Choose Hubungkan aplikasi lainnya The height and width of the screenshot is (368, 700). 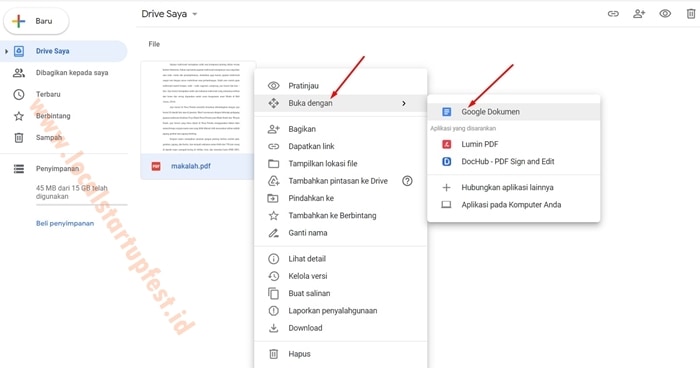pos(514,188)
